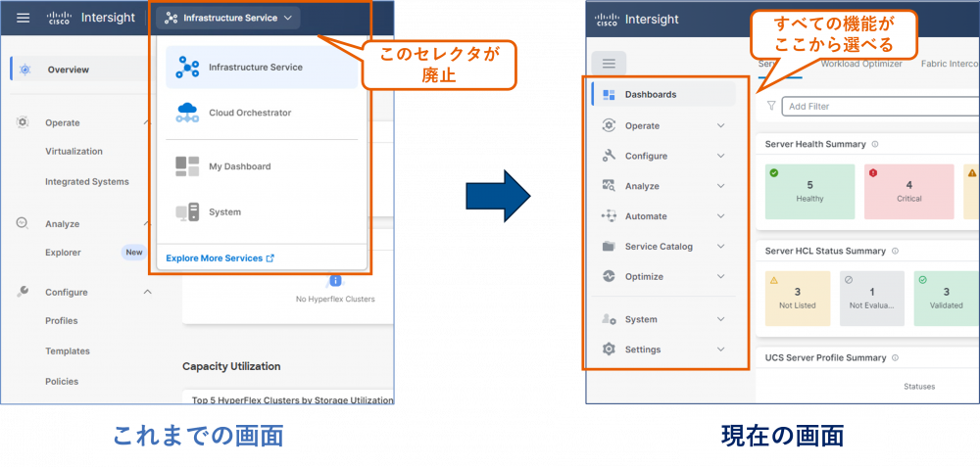Image resolution: width=980 pixels, height=467 pixels.
Task: Click the My Dashboard tiles icon
Action: (x=187, y=166)
